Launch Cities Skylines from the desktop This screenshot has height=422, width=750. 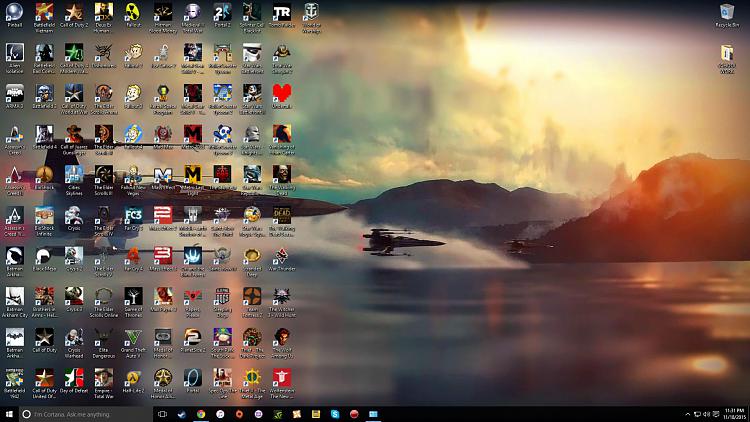coord(74,181)
